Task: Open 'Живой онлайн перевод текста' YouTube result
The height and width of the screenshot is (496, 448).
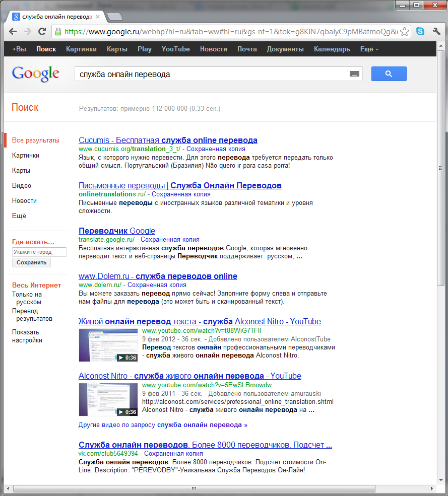Action: click(x=200, y=321)
